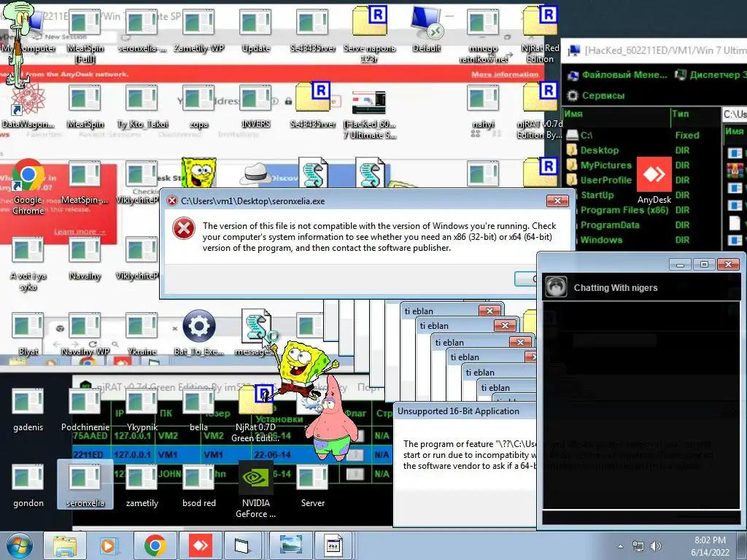Open the MeatSpin [Full] desktop icon
747x560 pixels.
point(85,34)
